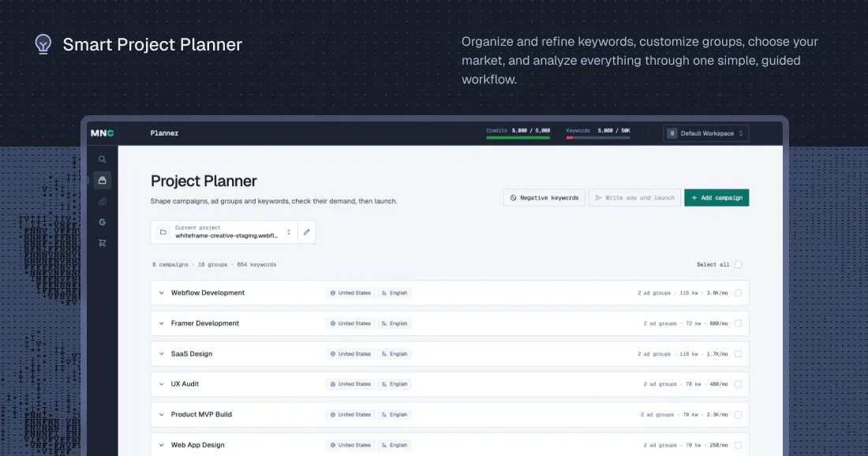The image size is (868, 456).
Task: Click the Negative keywords button
Action: pyautogui.click(x=544, y=197)
